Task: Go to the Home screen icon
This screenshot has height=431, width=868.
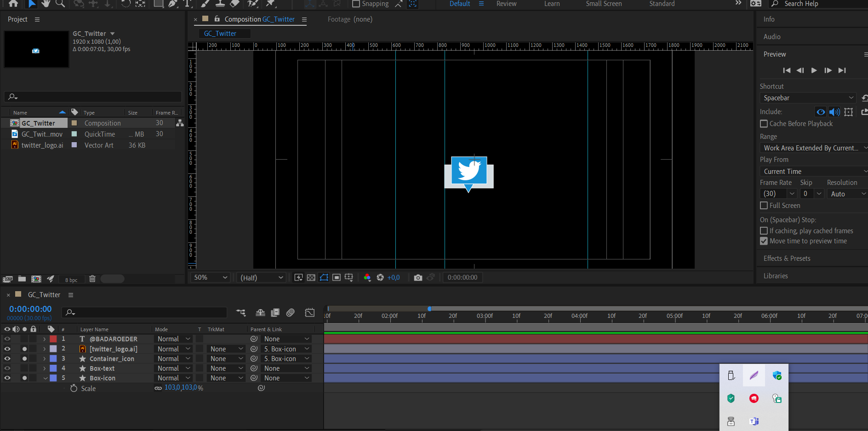Action: click(x=13, y=4)
